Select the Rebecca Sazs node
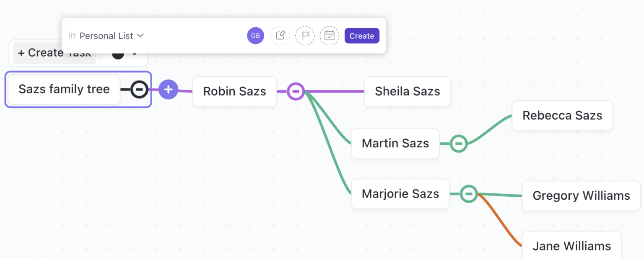This screenshot has height=258, width=644. click(x=562, y=115)
